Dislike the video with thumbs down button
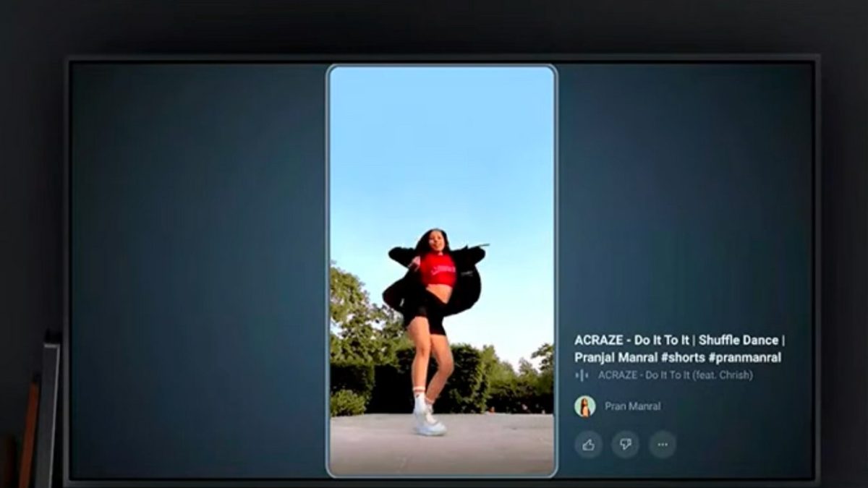The height and width of the screenshot is (488, 868). 626,445
